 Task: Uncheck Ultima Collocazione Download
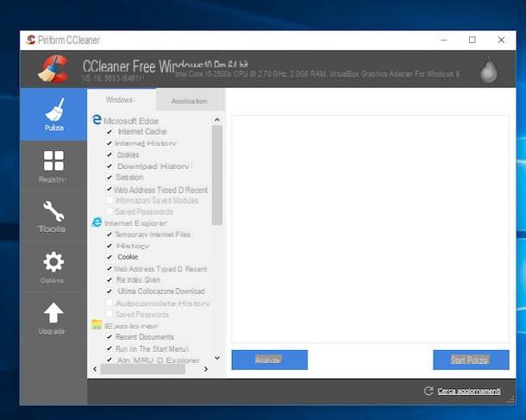(x=110, y=291)
